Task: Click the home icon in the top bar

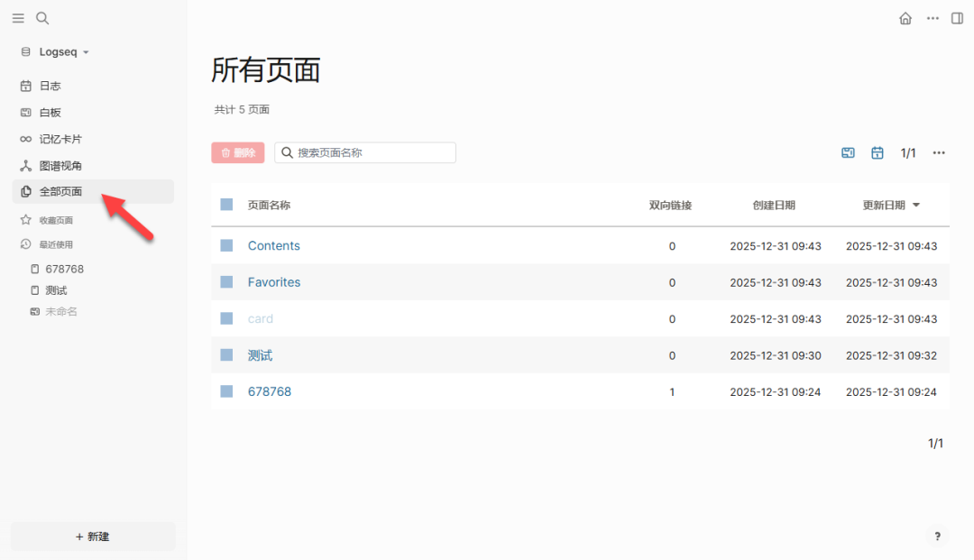Action: pyautogui.click(x=905, y=18)
